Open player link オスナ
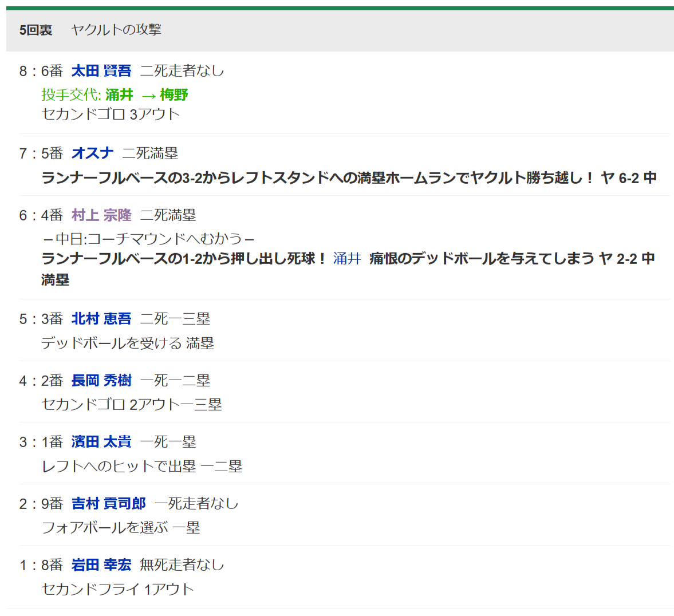Viewport: 674px width, 616px height. (x=92, y=153)
